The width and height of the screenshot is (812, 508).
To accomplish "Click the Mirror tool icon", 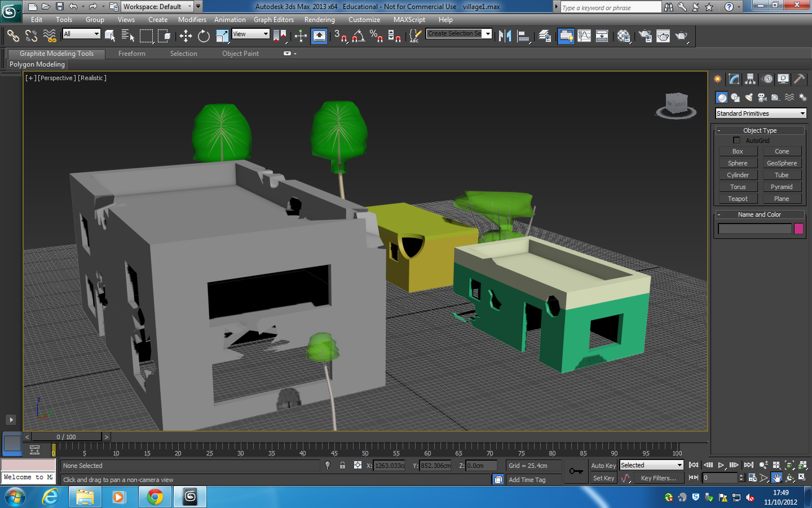I will [505, 37].
